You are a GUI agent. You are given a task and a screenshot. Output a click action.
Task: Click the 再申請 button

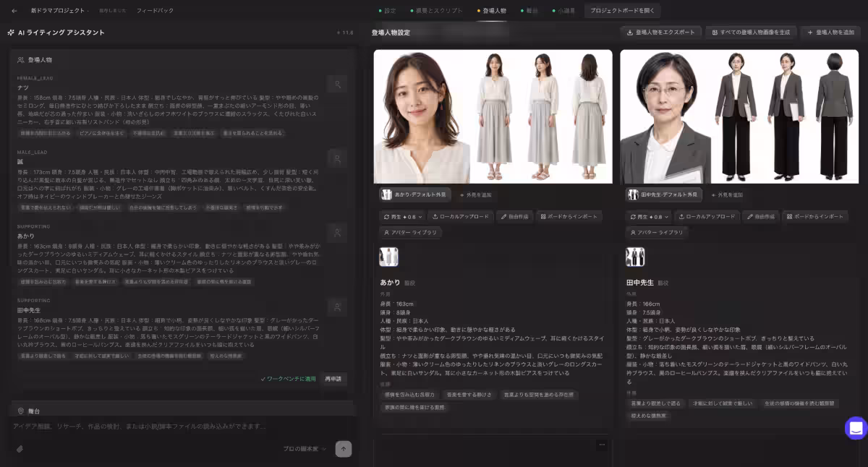point(333,379)
